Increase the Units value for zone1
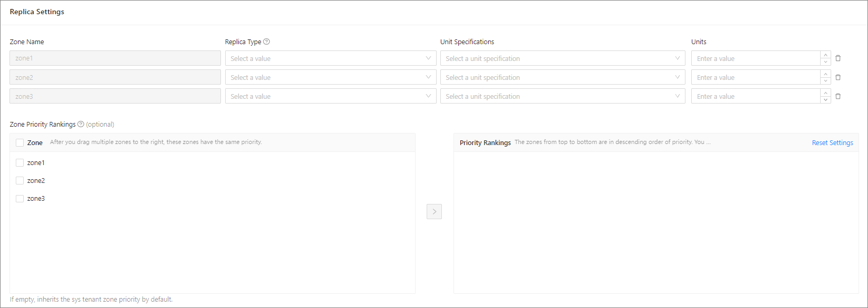This screenshot has width=868, height=308. tap(825, 55)
